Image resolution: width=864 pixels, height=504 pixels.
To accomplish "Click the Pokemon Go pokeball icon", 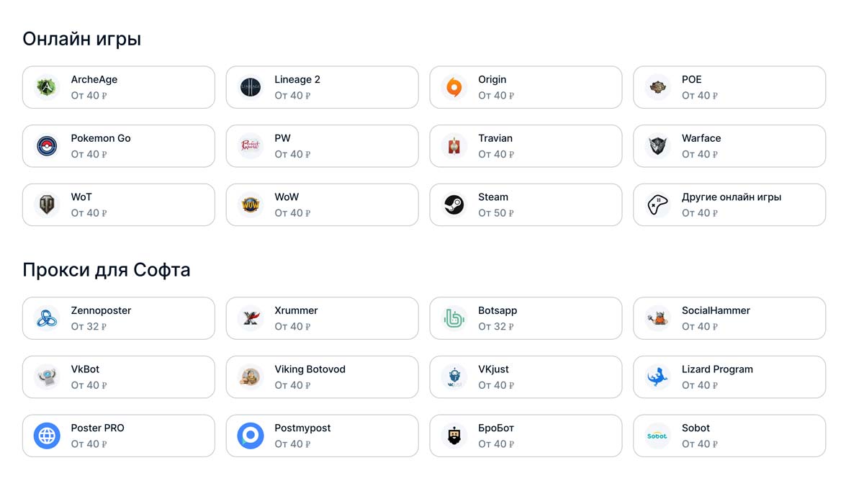I will pos(47,146).
